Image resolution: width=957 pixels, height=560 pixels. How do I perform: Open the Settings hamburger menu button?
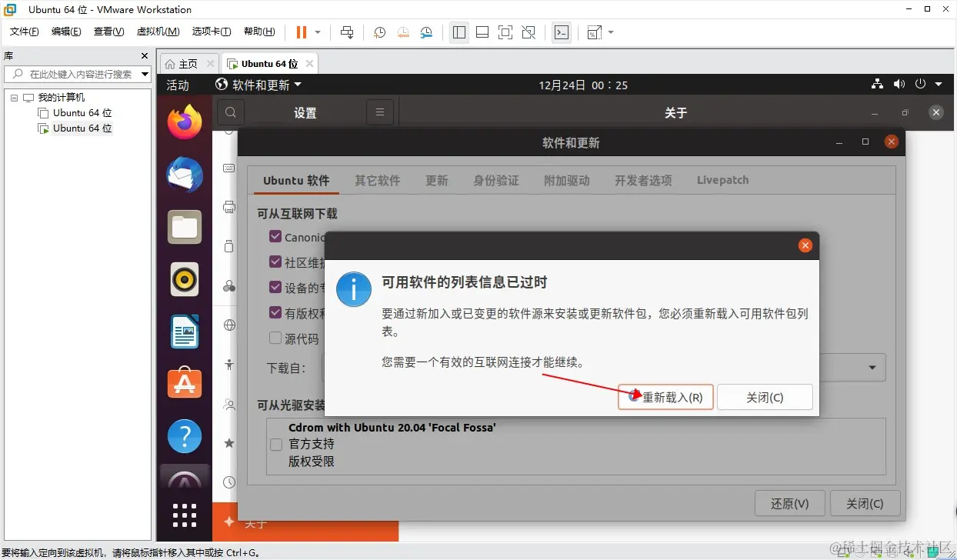[379, 113]
